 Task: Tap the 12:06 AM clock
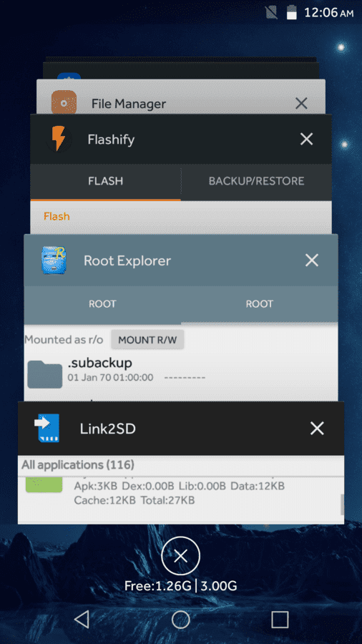click(x=328, y=12)
